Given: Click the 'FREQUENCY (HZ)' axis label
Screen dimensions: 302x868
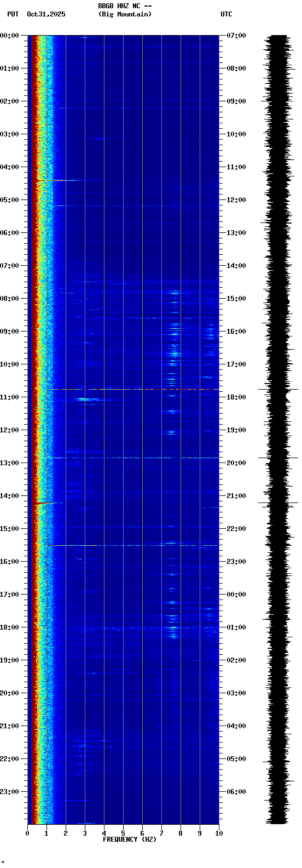Looking at the screenshot, I should click(x=130, y=840).
